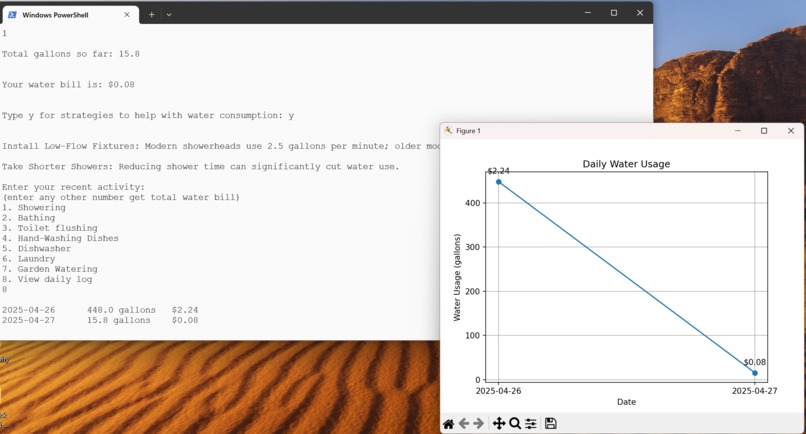Click the 2025-04-26 448.0 gallons log row

(x=100, y=310)
